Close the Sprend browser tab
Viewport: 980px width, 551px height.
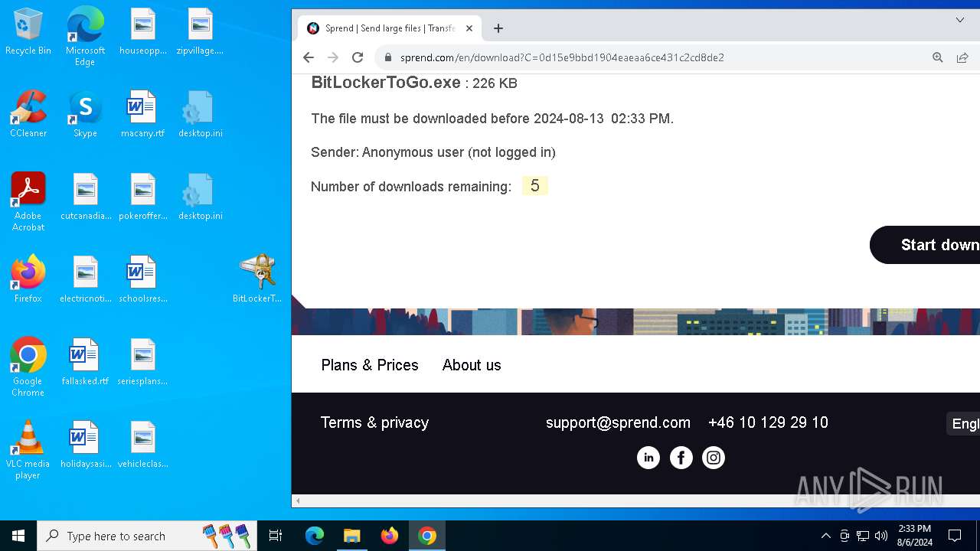pos(469,28)
